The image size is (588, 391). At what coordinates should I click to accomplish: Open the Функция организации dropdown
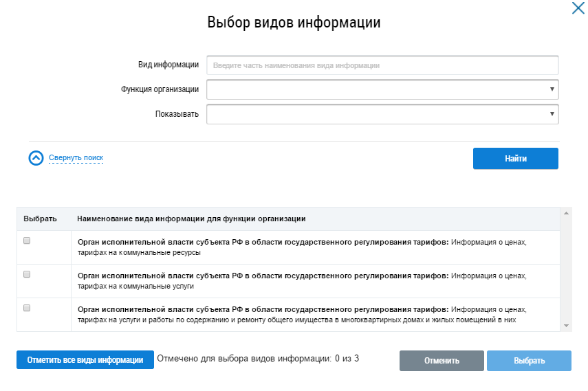click(x=382, y=89)
